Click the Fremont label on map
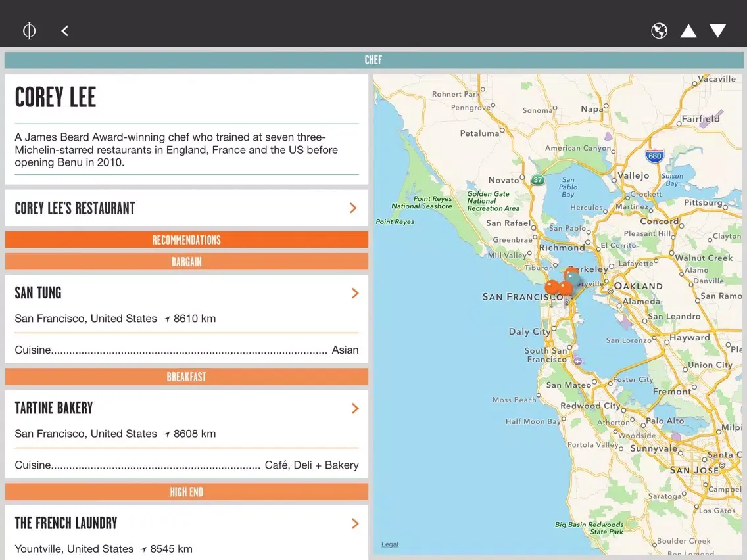Image resolution: width=747 pixels, height=560 pixels. point(672,392)
